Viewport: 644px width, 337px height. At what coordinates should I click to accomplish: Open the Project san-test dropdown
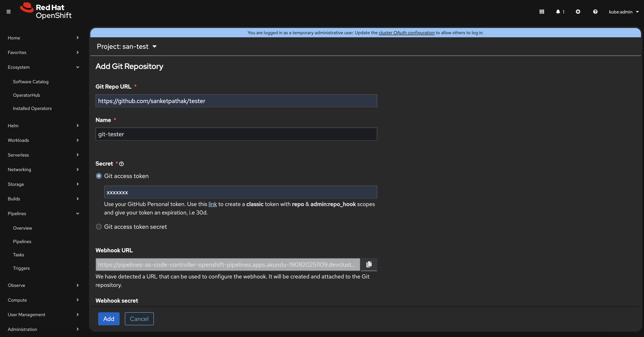(127, 47)
